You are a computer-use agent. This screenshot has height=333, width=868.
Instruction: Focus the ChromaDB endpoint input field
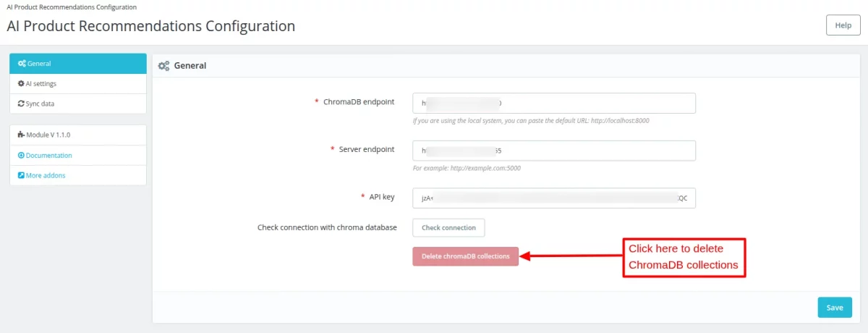554,103
